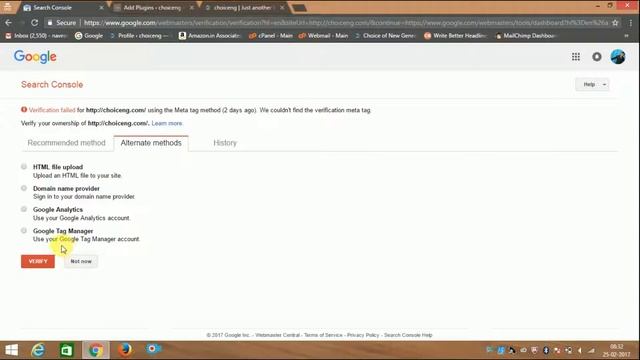Click the Search Console heading link
Viewport: 640px width, 360px height.
(52, 84)
